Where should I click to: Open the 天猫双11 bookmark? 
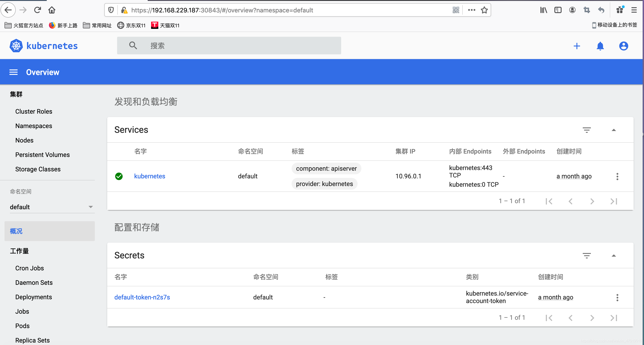165,25
